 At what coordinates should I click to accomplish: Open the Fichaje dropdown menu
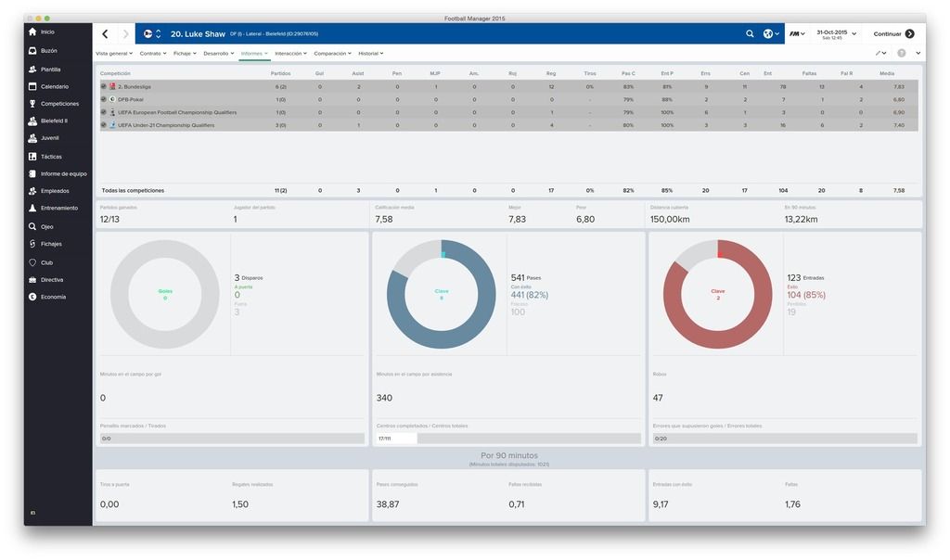[x=185, y=53]
